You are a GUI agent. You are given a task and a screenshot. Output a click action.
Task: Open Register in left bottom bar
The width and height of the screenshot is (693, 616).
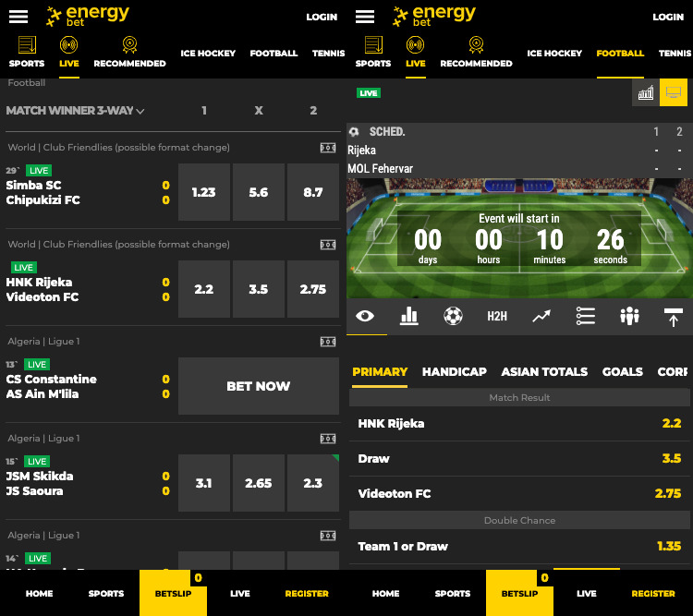pos(307,594)
